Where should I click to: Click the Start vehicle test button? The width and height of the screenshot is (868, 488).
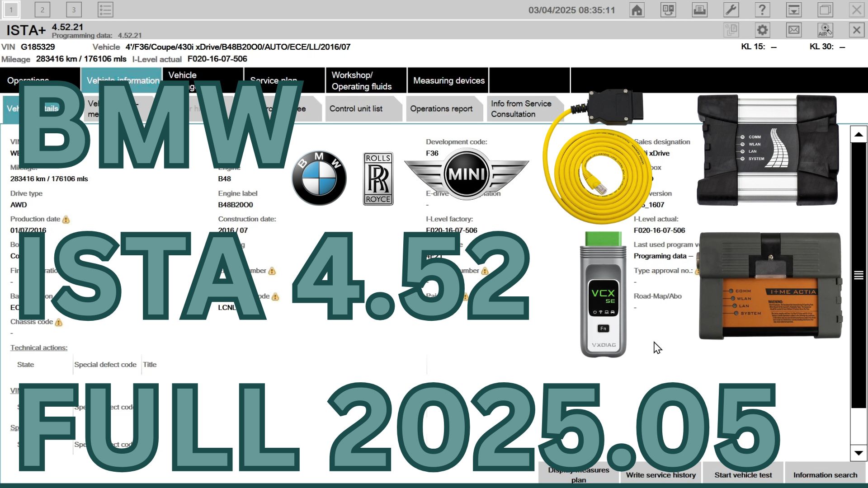pos(743,474)
